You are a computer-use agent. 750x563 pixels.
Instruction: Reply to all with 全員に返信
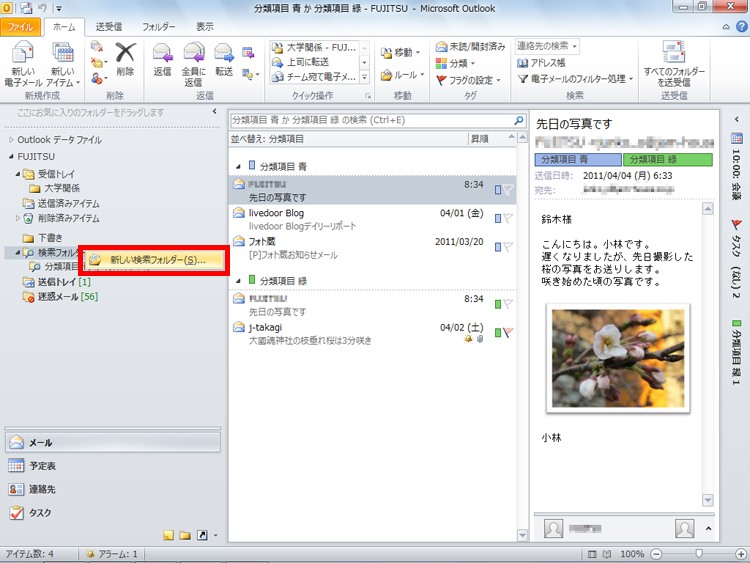coord(193,64)
